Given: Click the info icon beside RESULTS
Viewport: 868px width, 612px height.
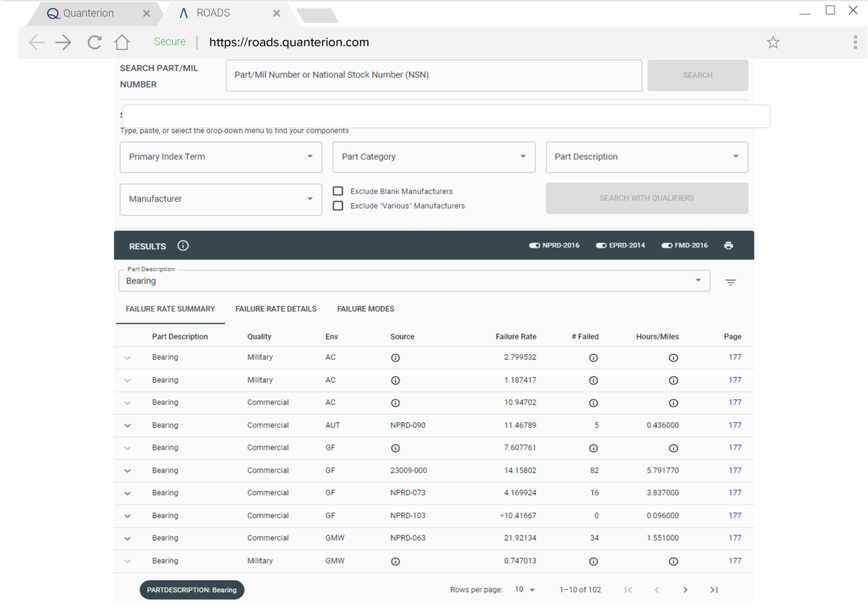Looking at the screenshot, I should pos(183,246).
